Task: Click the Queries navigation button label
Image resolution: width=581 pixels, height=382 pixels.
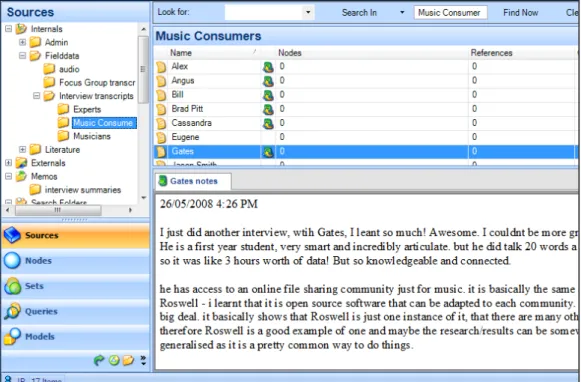Action: click(41, 311)
